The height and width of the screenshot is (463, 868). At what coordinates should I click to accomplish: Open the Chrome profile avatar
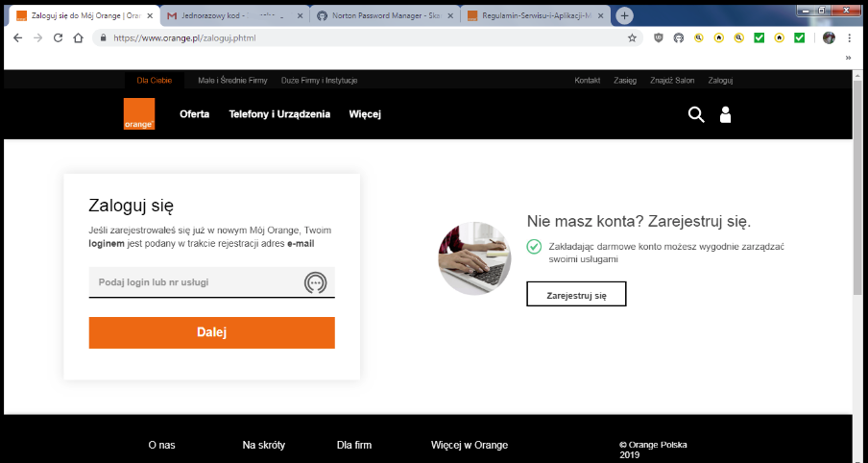pyautogui.click(x=829, y=38)
